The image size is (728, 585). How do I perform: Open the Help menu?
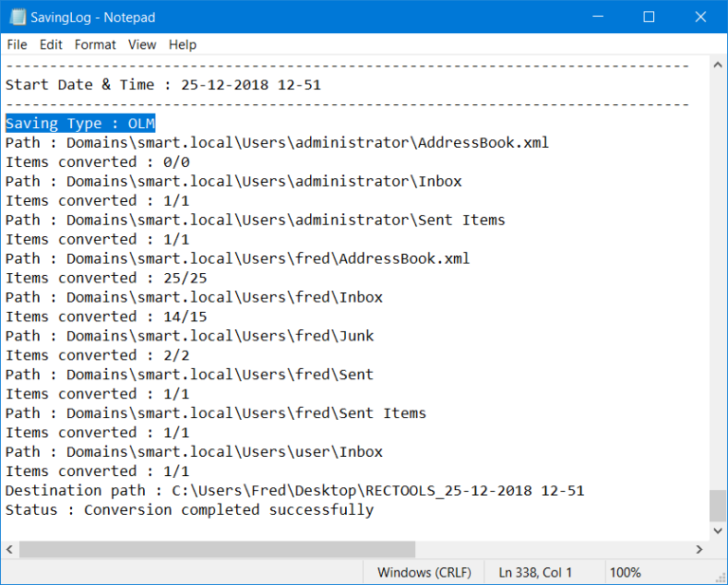183,45
